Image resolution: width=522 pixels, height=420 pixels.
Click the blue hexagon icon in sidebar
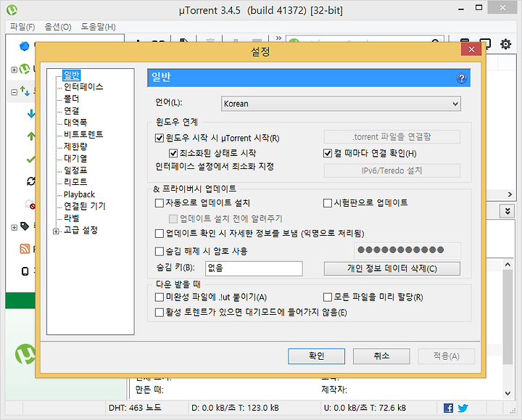[25, 46]
